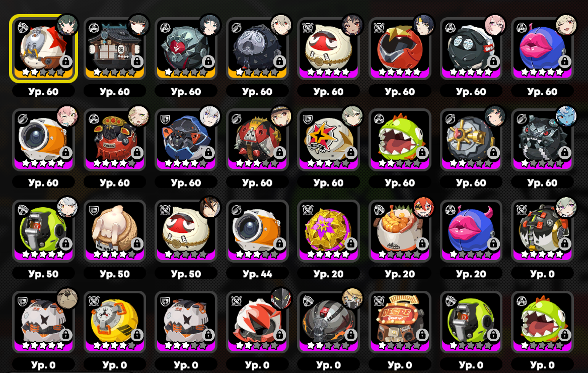Click the Ур. 44 level label
This screenshot has height=373, width=588.
tap(257, 274)
